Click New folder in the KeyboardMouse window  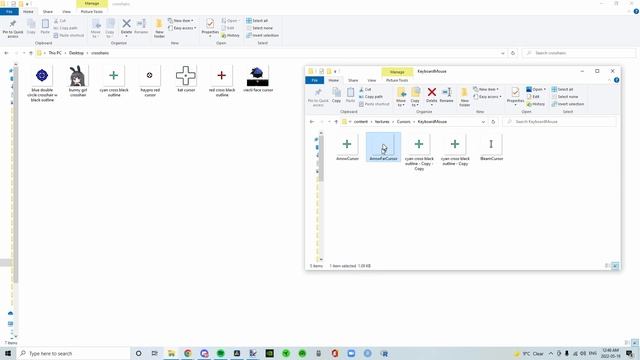point(464,97)
